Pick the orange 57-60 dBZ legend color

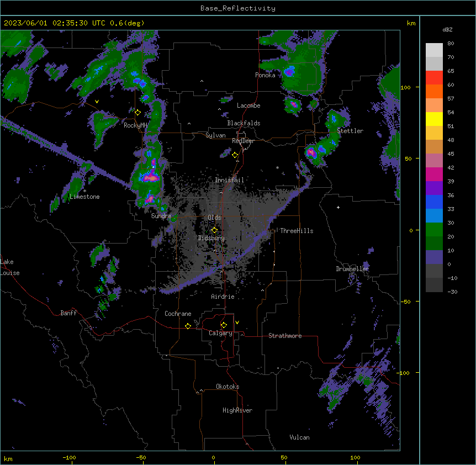[434, 91]
